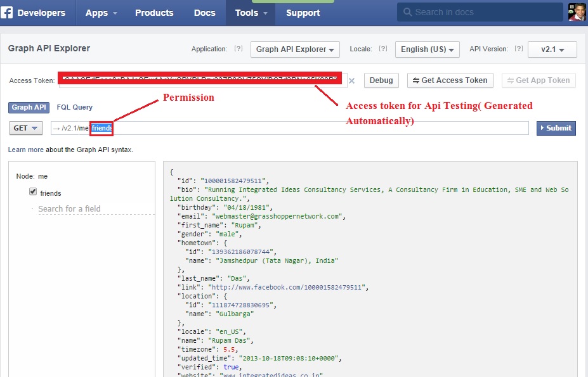Open the user profile avatar
This screenshot has height=377, width=588.
tap(577, 12)
